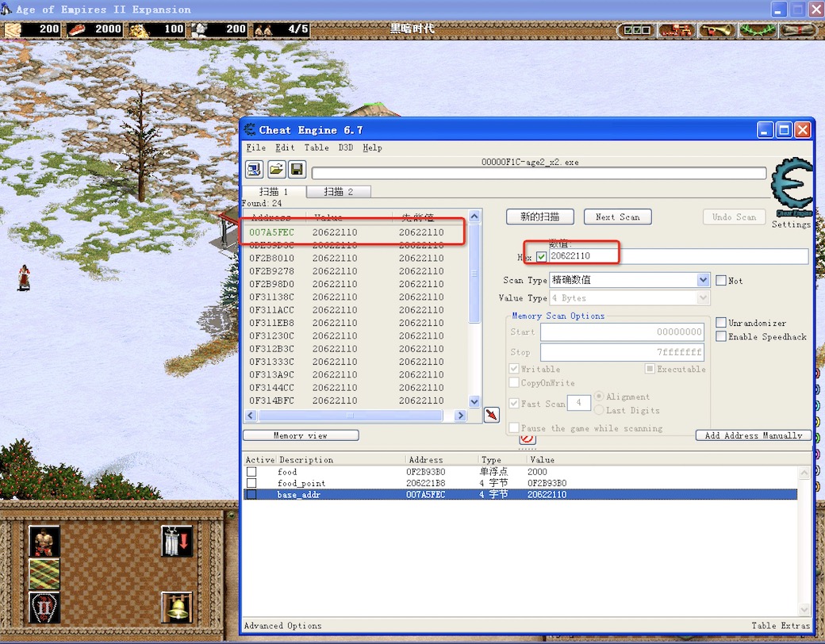Click the food resource icon
The width and height of the screenshot is (825, 644).
tap(76, 29)
